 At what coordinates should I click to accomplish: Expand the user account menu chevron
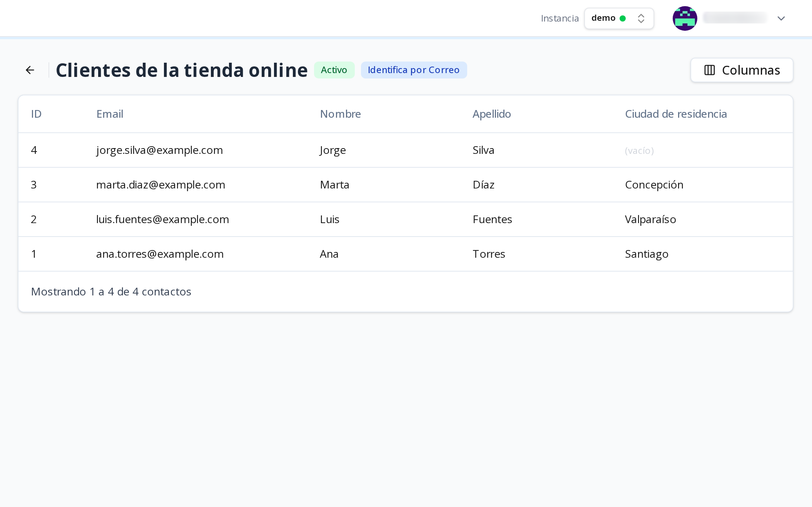(x=781, y=18)
